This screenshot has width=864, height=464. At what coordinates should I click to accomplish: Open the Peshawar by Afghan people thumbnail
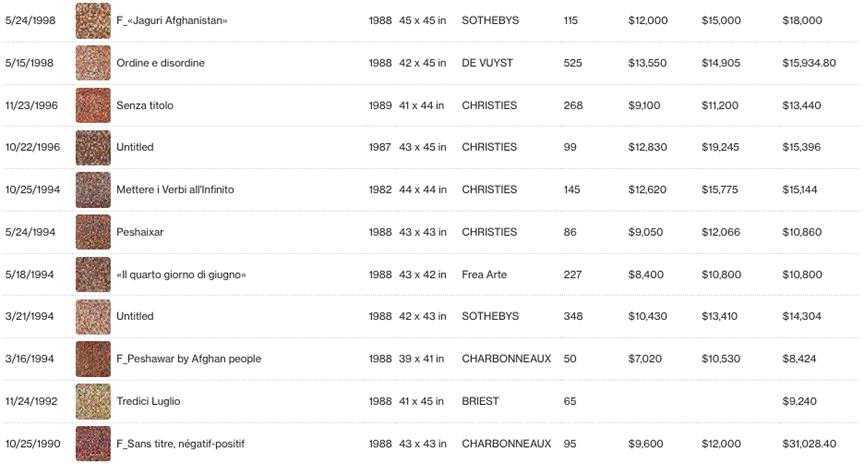(93, 359)
